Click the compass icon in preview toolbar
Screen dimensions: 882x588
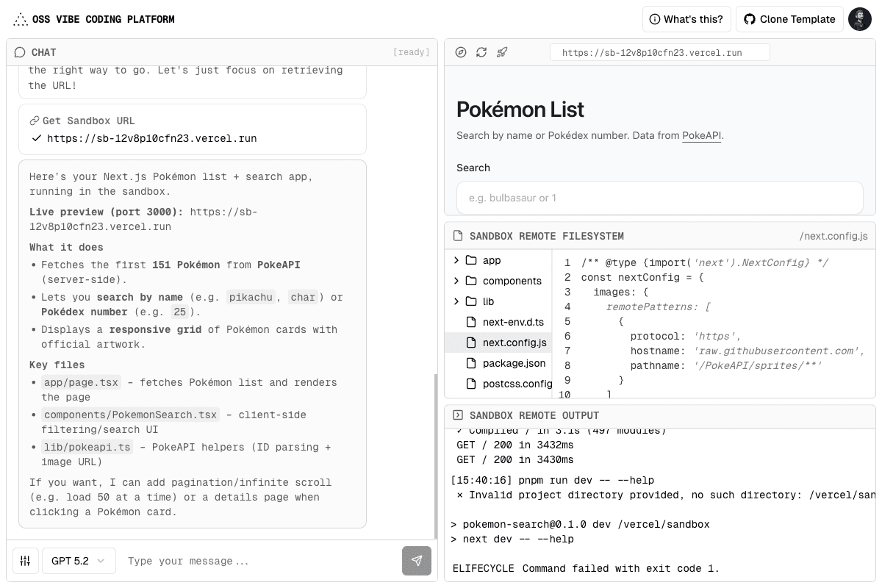461,52
